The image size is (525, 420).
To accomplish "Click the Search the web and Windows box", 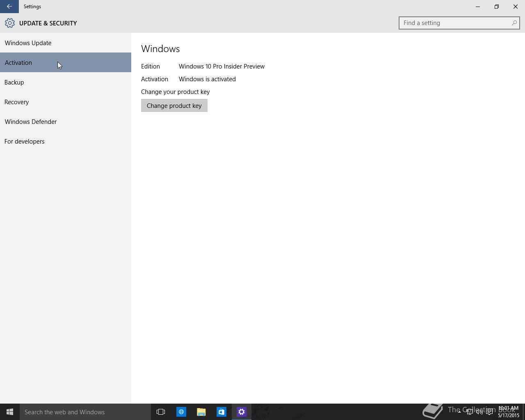I will pos(85,412).
